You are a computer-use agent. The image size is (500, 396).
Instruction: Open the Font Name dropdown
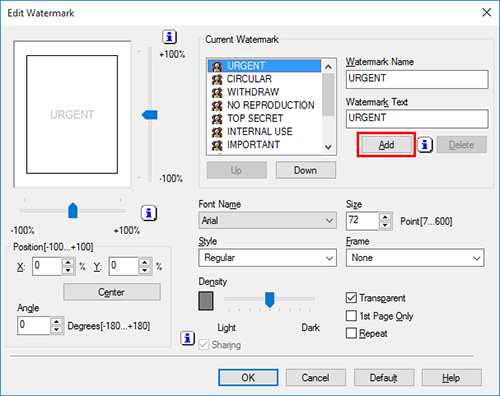[x=267, y=220]
